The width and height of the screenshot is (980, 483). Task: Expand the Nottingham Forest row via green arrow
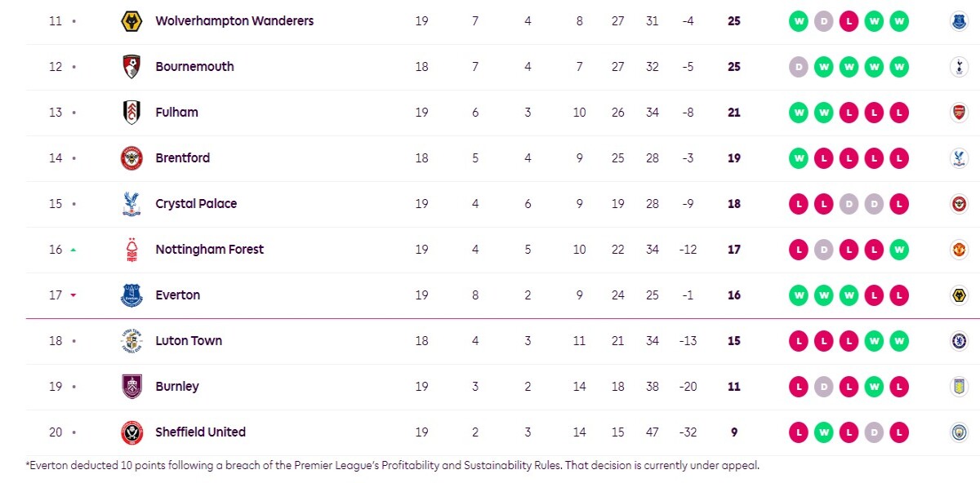[73, 250]
